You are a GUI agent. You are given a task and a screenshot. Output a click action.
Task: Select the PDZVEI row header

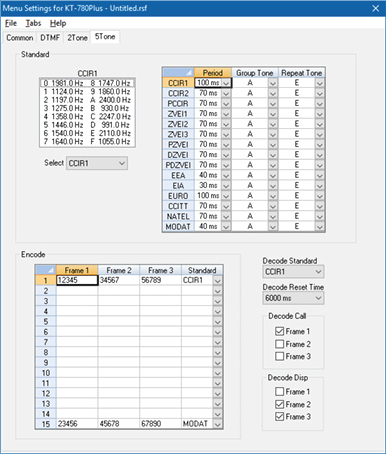point(178,165)
